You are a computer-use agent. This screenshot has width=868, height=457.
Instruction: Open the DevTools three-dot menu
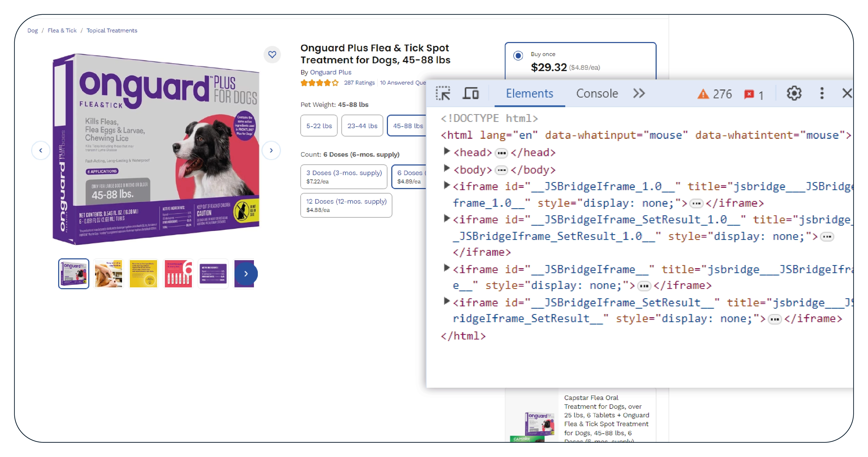(822, 94)
